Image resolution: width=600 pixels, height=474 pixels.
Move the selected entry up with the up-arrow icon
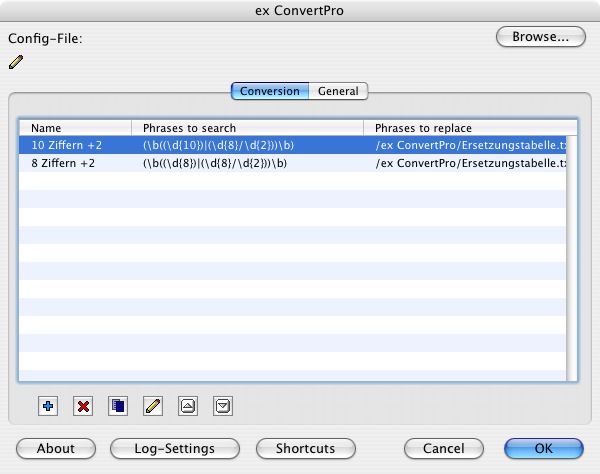[188, 406]
